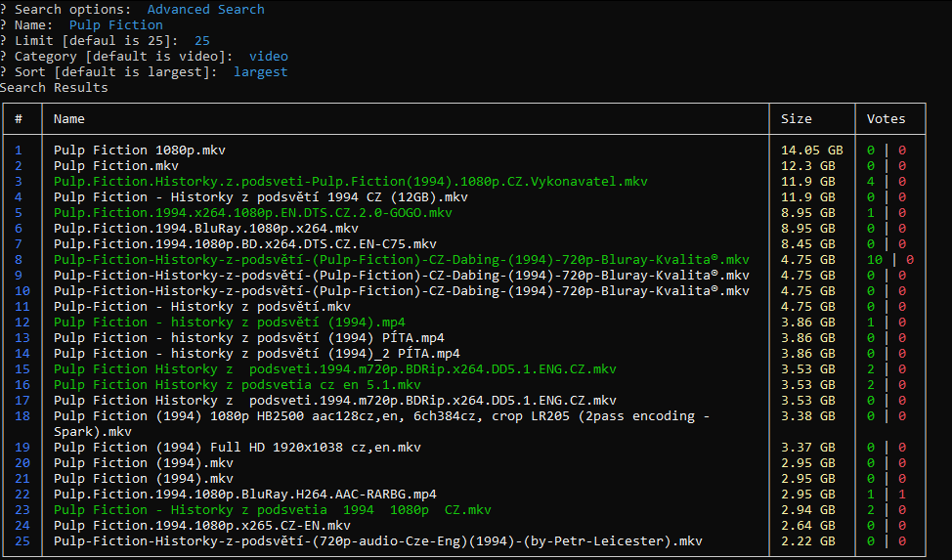The image size is (952, 560).
Task: Click the limit value '25' in prompt
Action: (x=202, y=41)
